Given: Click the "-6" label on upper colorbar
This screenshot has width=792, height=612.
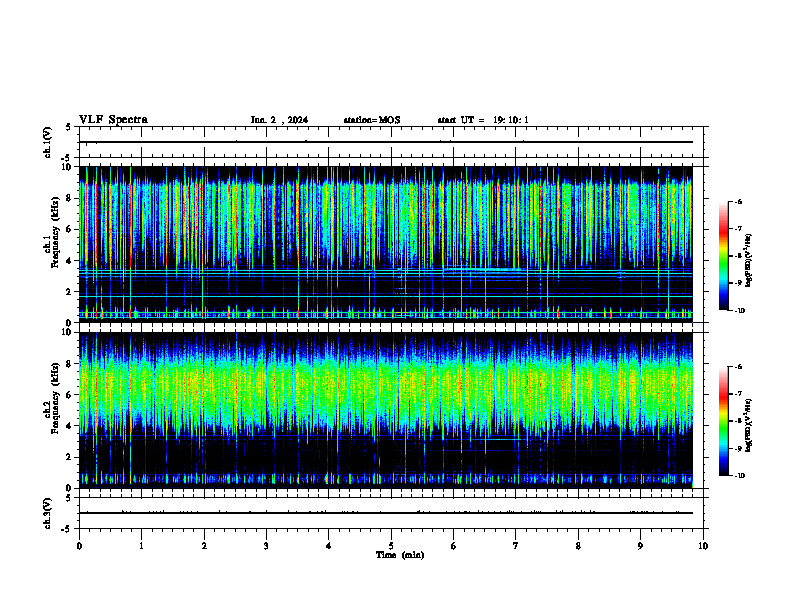Looking at the screenshot, I should click(738, 201).
